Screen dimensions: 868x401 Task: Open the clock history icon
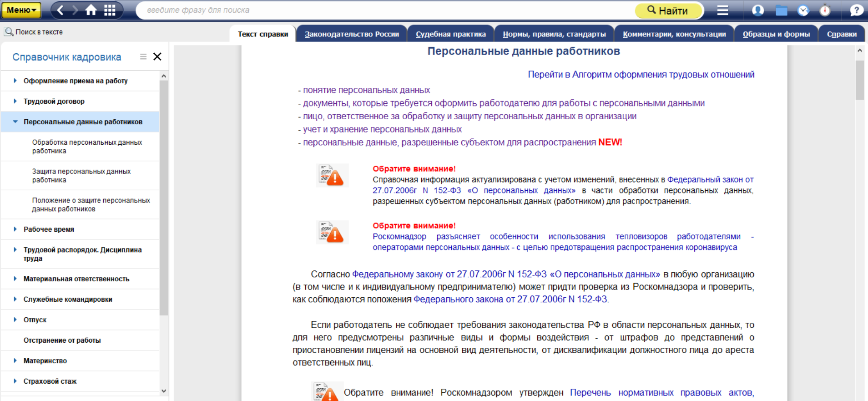[x=803, y=10]
